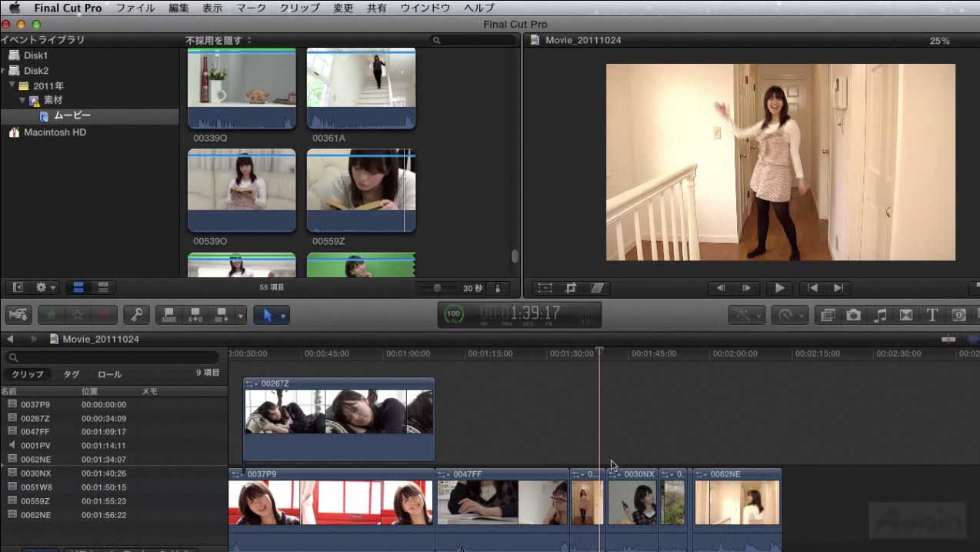Switch browser to filmstrip view

coord(78,287)
